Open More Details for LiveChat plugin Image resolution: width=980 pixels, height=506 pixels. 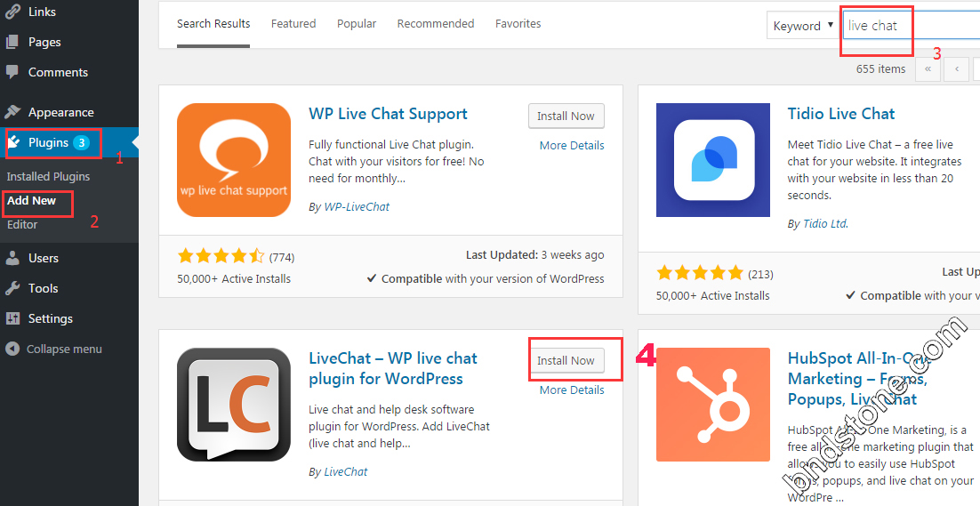point(572,390)
